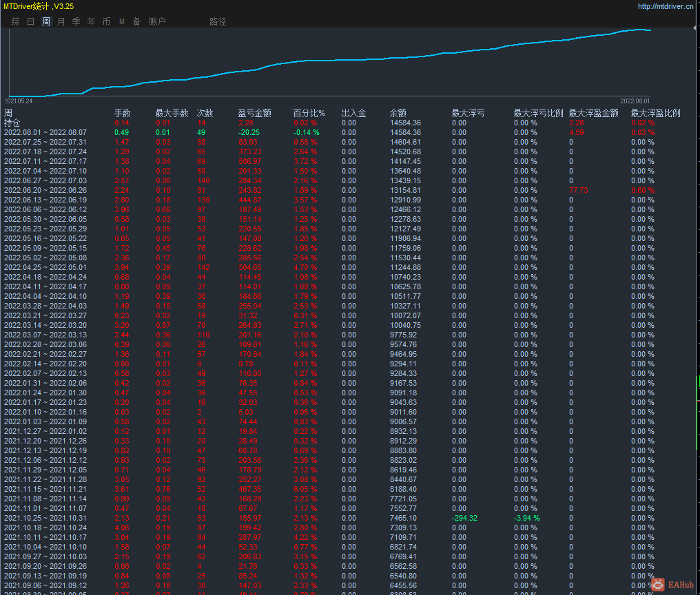Click the 4.59 floating profit value
The image size is (700, 595).
click(x=577, y=133)
